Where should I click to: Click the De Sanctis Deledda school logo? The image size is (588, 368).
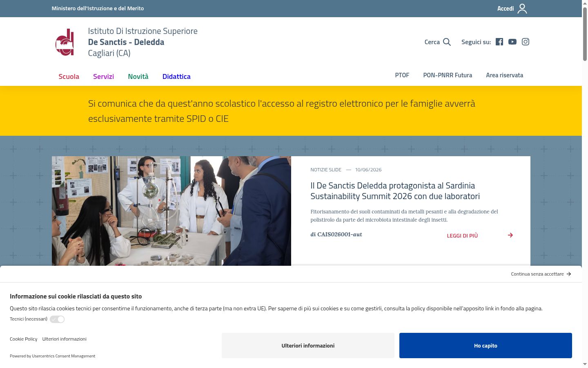point(65,42)
